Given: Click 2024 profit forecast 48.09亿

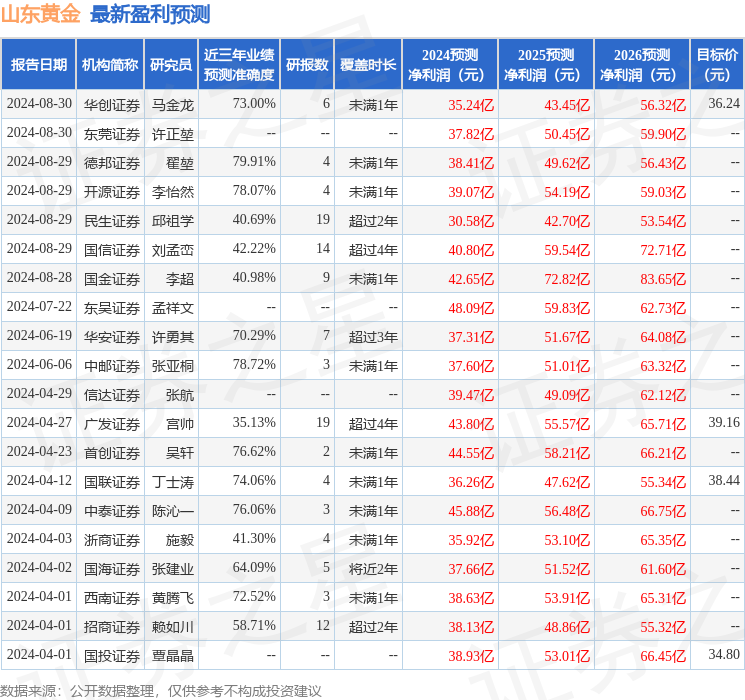Looking at the screenshot, I should [471, 308].
